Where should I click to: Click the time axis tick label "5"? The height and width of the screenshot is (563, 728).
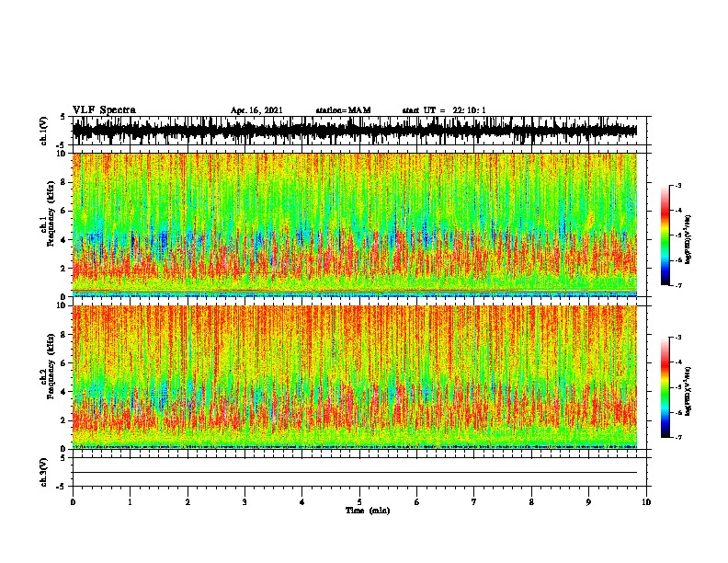[x=359, y=501]
